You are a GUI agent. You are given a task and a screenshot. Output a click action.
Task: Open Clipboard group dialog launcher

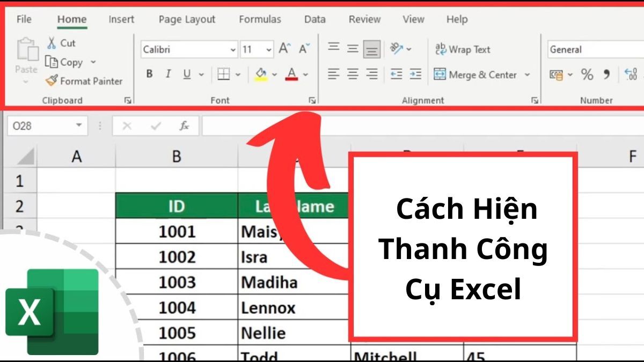click(128, 100)
